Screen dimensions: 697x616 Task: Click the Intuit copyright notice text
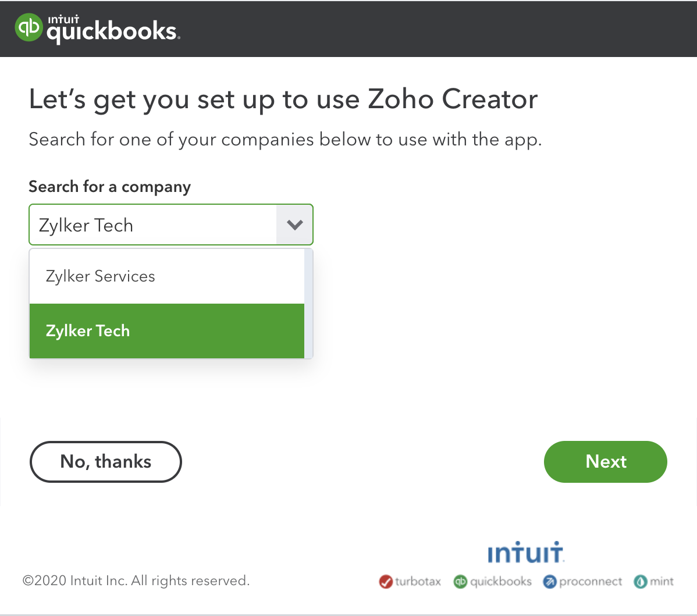pos(136,581)
